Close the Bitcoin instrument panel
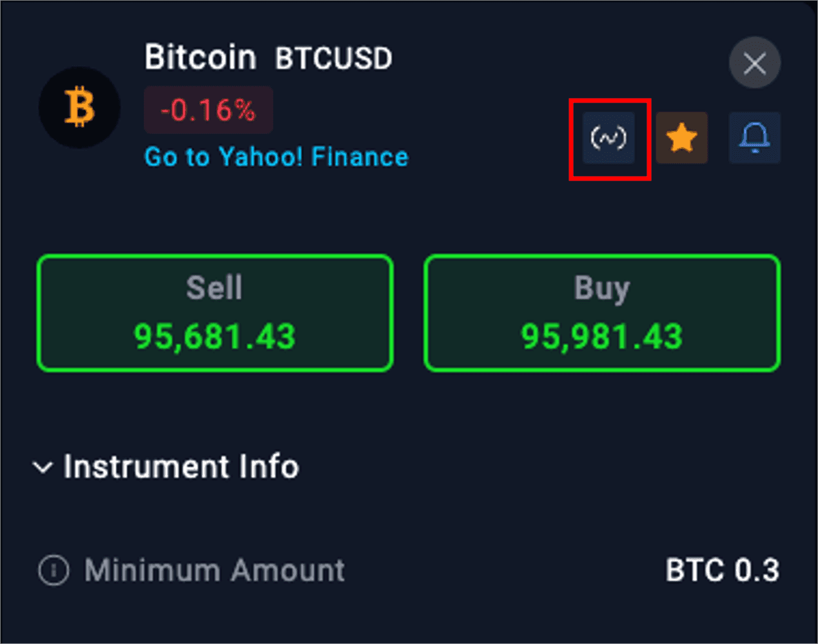Screen dimensions: 818x644 coord(754,63)
